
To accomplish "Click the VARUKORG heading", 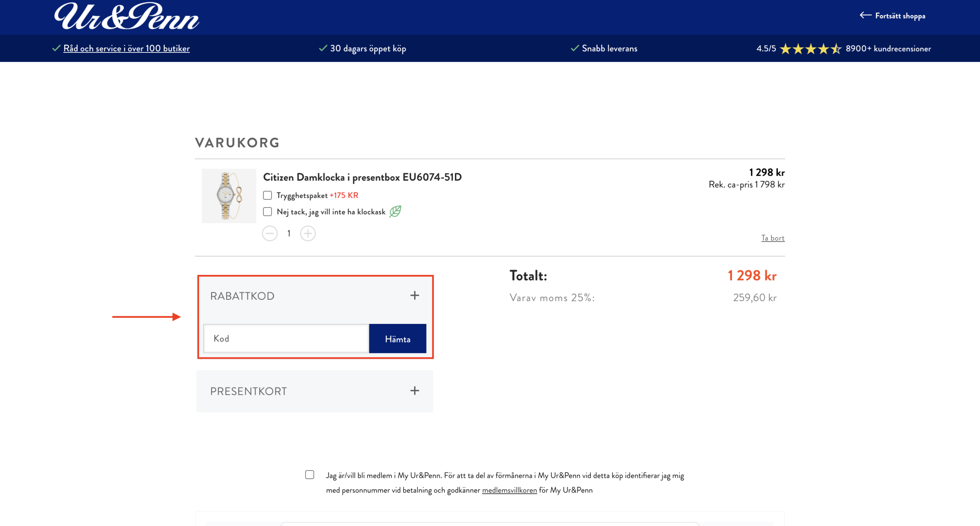I will click(237, 143).
